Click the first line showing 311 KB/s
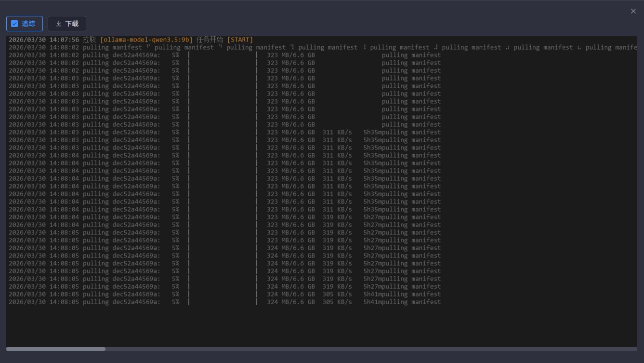 337,132
